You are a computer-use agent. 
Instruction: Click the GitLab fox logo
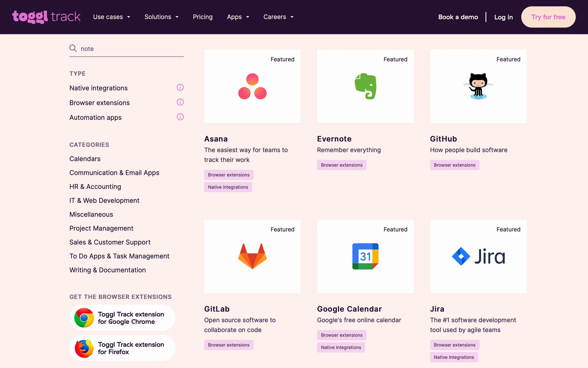(252, 256)
